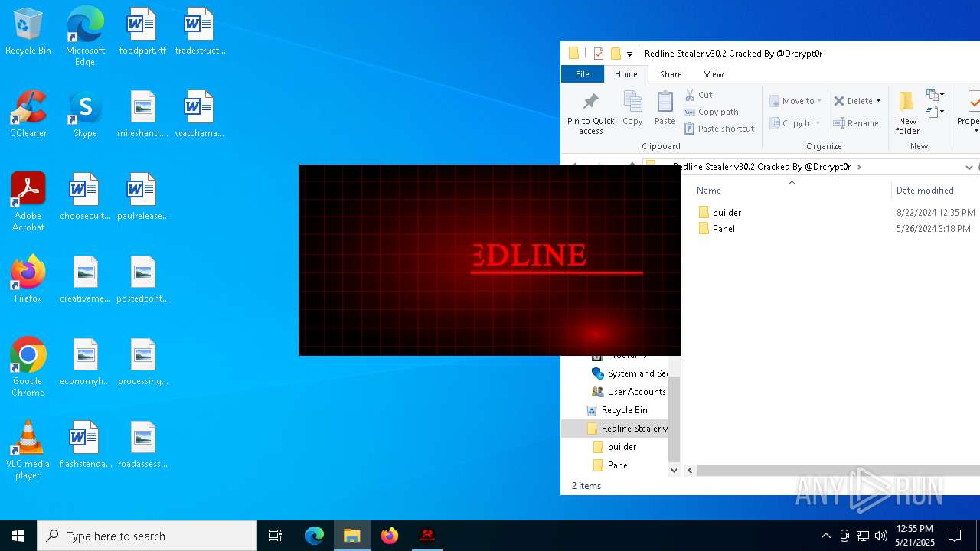Open the New item dropdown icon

(x=934, y=95)
